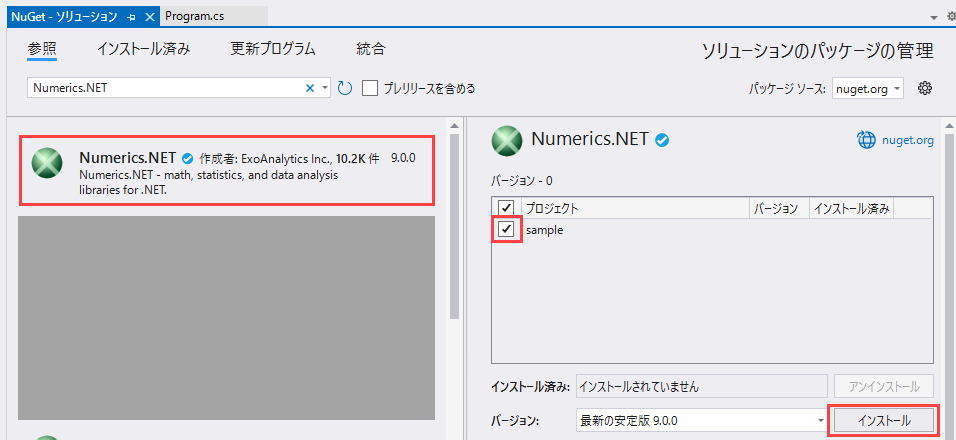Click 9.0.0 version text in package list
The image size is (956, 440).
403,158
